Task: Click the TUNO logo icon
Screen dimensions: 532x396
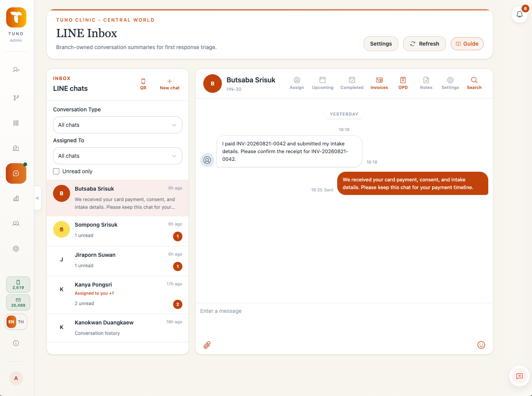Action: tap(16, 17)
